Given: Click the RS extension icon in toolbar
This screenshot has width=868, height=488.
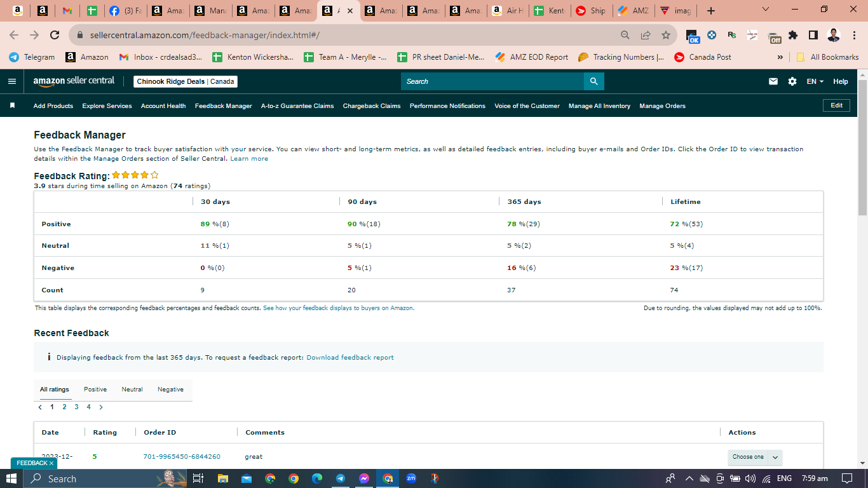Looking at the screenshot, I should tap(732, 35).
